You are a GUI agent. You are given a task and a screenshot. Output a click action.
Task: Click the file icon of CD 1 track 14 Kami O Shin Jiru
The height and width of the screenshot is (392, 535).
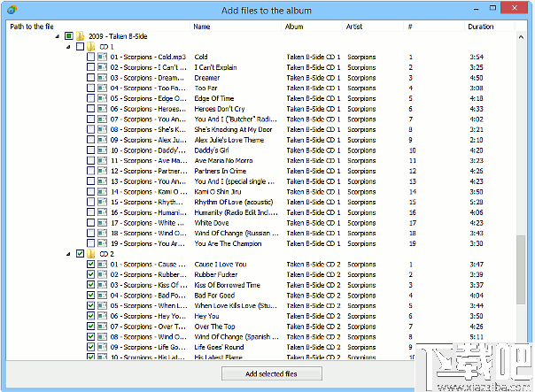102,191
